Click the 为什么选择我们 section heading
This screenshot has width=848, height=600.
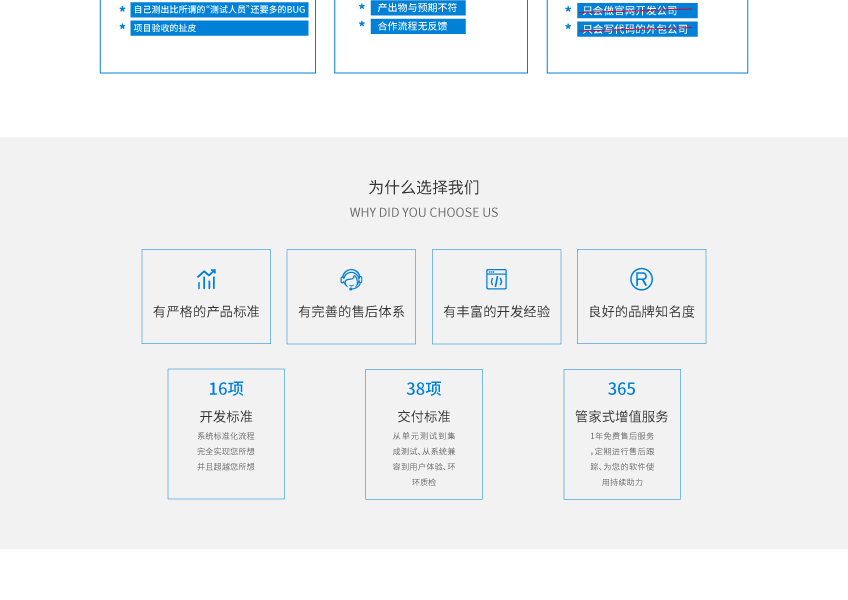click(424, 188)
